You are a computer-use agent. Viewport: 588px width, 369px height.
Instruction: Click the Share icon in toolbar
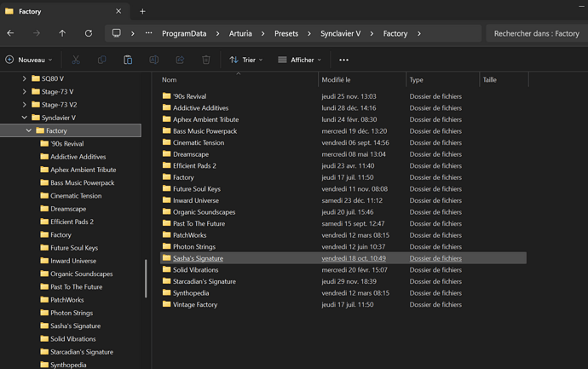tap(180, 60)
